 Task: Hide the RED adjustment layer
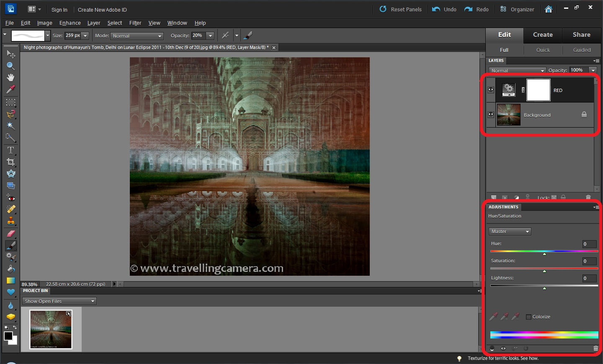(491, 90)
